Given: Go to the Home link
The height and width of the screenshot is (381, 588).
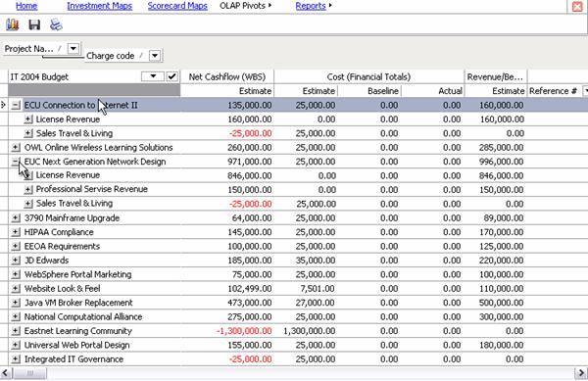Looking at the screenshot, I should 26,6.
